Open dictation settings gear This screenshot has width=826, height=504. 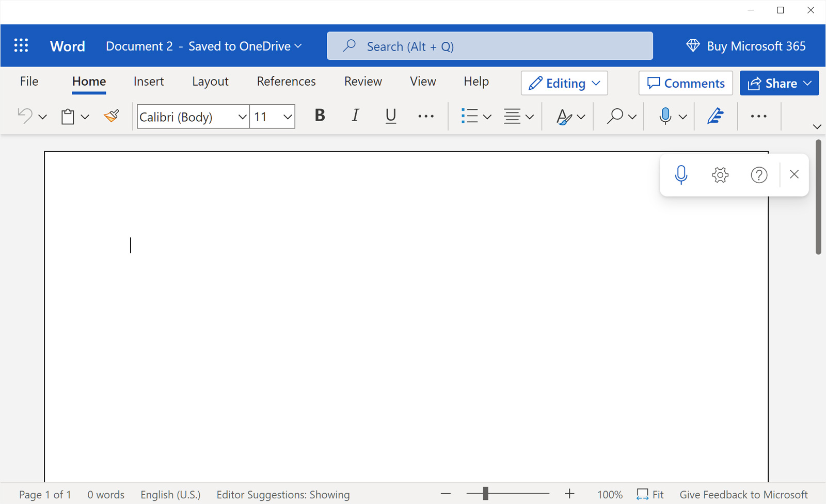(720, 175)
